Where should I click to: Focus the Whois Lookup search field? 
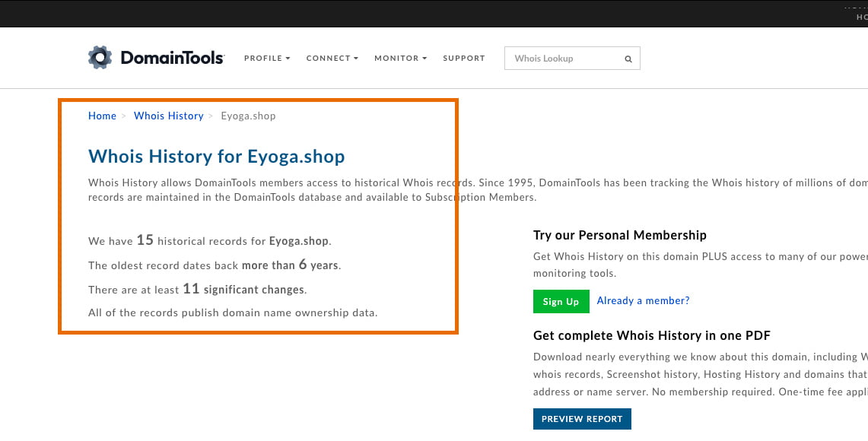tap(572, 58)
